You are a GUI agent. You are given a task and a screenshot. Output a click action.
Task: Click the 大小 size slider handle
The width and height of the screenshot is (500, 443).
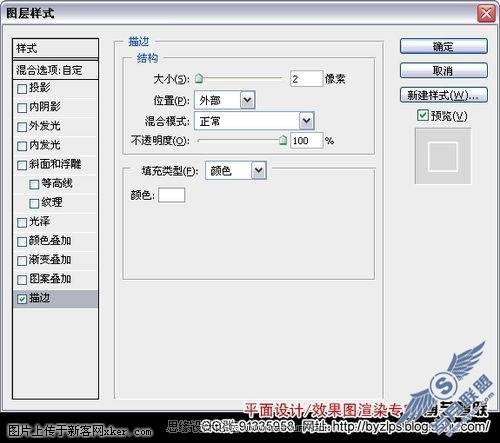tap(199, 79)
